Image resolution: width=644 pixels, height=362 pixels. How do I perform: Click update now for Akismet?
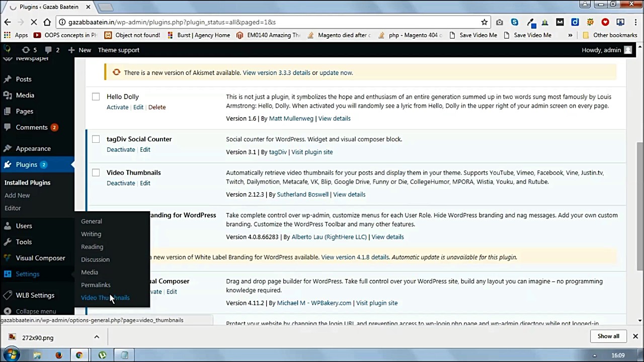[x=336, y=73]
